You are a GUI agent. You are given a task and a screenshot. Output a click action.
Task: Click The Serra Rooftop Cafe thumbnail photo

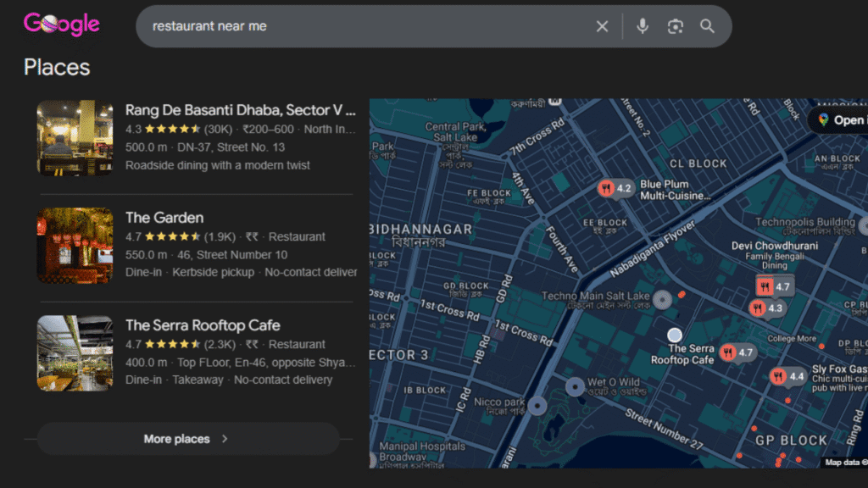(x=75, y=352)
